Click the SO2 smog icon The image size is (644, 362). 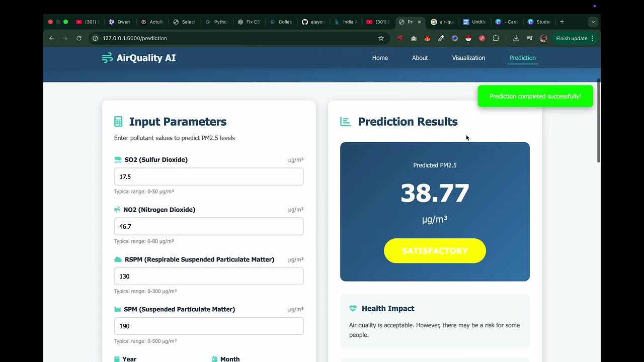pyautogui.click(x=118, y=160)
